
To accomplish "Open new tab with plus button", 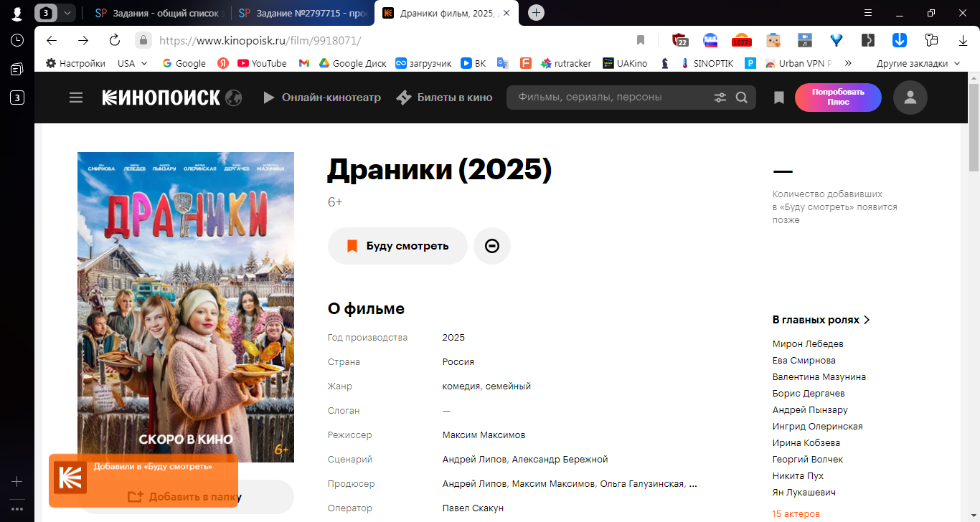I will 536,13.
